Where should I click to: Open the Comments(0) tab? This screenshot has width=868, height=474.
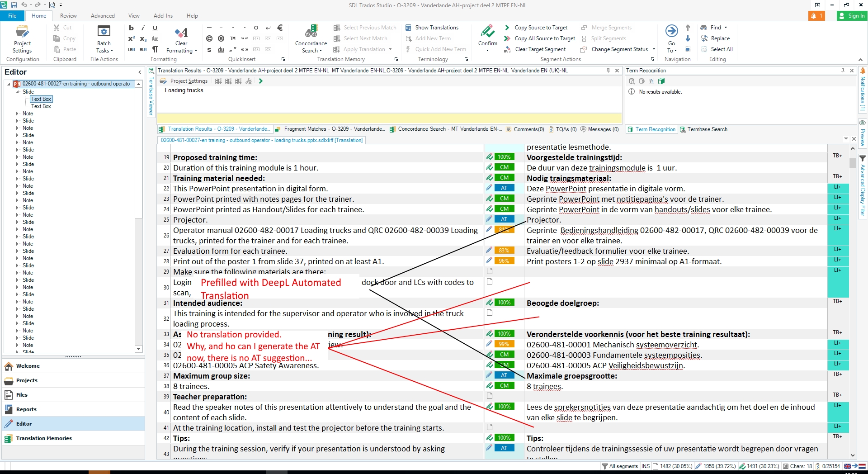525,129
